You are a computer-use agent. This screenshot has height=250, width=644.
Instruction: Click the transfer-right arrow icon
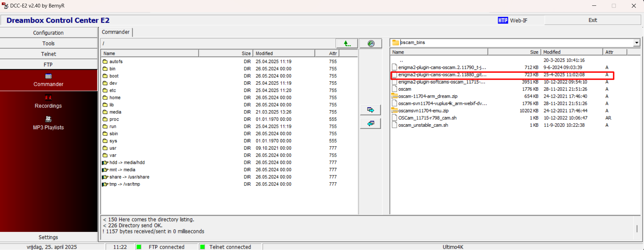point(370,110)
